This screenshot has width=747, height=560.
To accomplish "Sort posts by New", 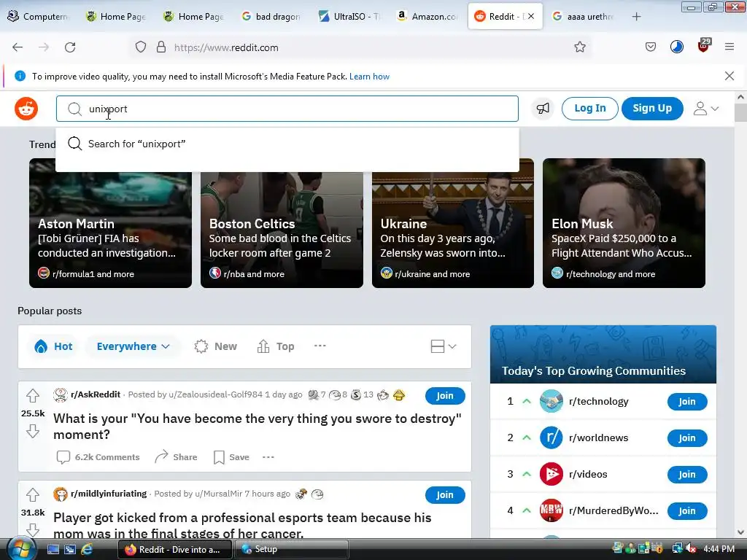I will (x=215, y=346).
